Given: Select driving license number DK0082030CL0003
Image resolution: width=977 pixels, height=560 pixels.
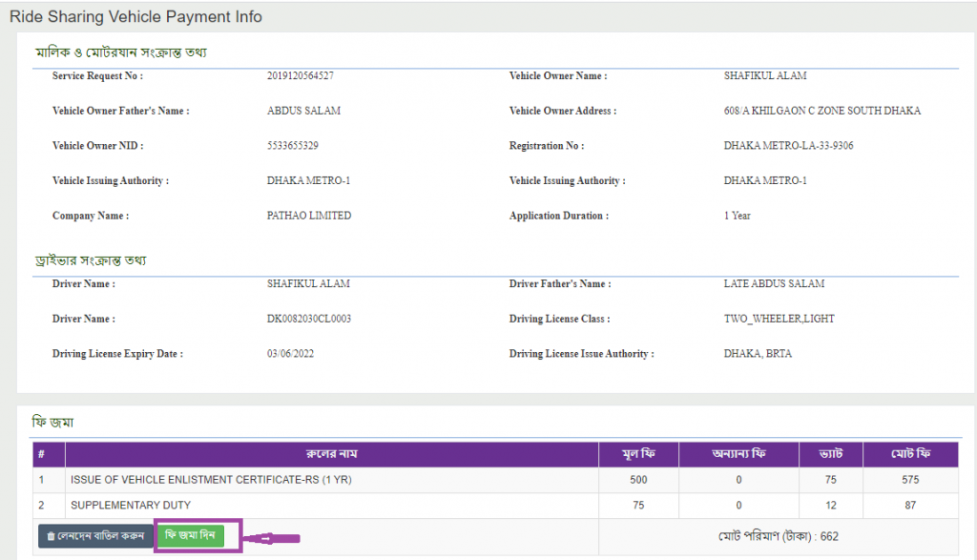Looking at the screenshot, I should (309, 319).
